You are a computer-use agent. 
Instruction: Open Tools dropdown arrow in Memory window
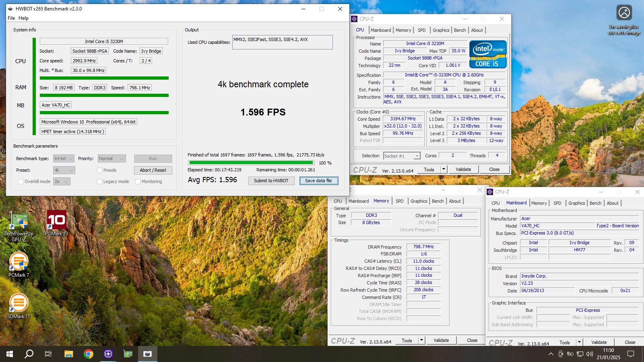(x=421, y=340)
